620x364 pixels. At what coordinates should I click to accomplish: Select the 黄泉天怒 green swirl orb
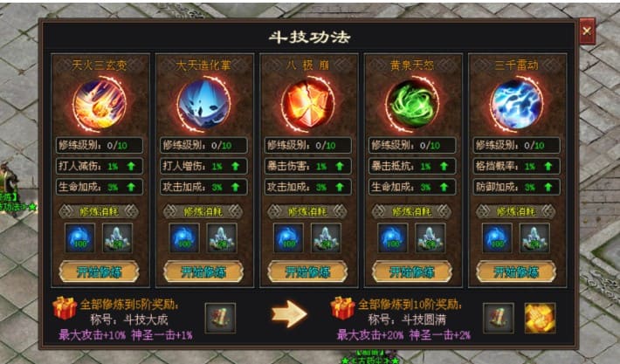tap(412, 104)
